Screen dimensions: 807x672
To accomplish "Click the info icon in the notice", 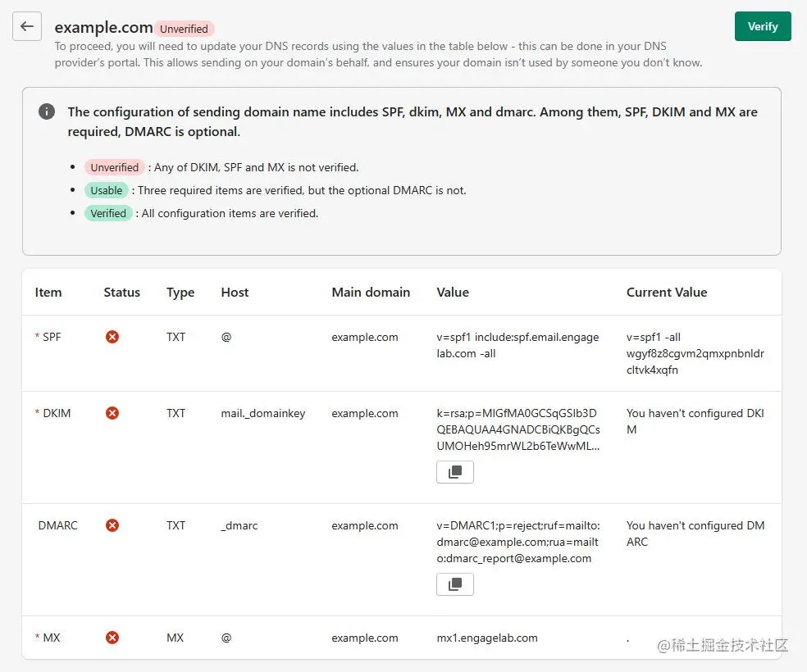I will [47, 111].
